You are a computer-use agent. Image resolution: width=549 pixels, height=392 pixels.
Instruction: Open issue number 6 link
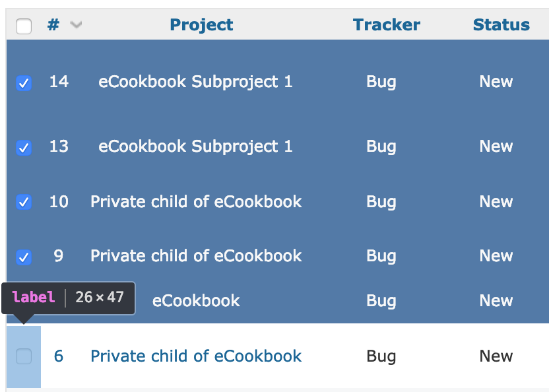[x=59, y=356]
